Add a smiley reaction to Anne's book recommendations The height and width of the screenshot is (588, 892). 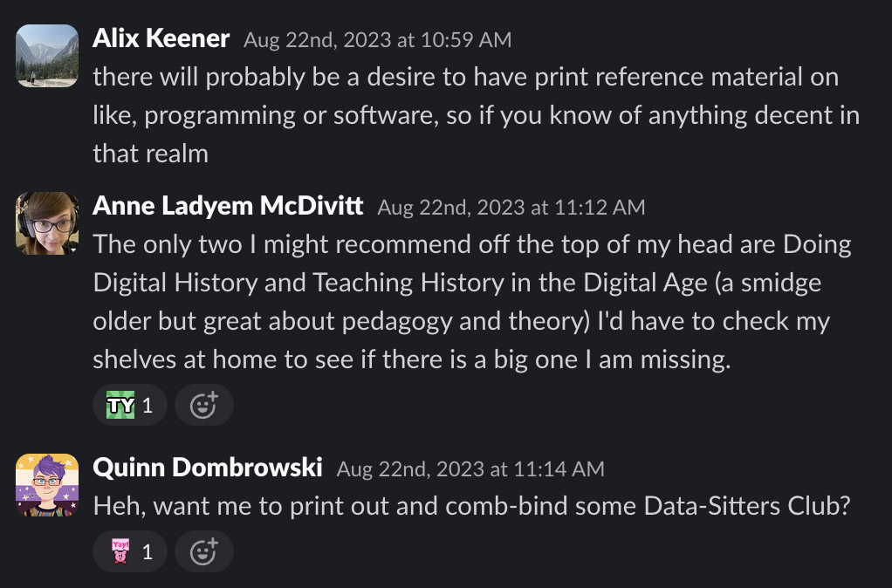[x=203, y=404]
